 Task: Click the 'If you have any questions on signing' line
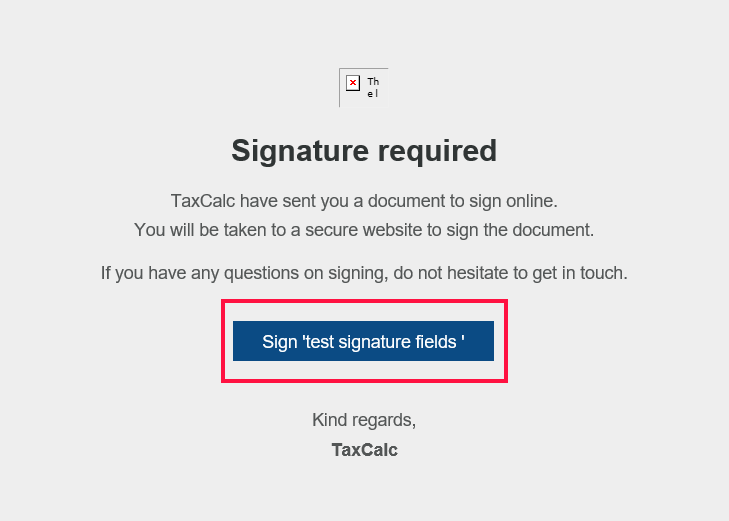pos(364,272)
